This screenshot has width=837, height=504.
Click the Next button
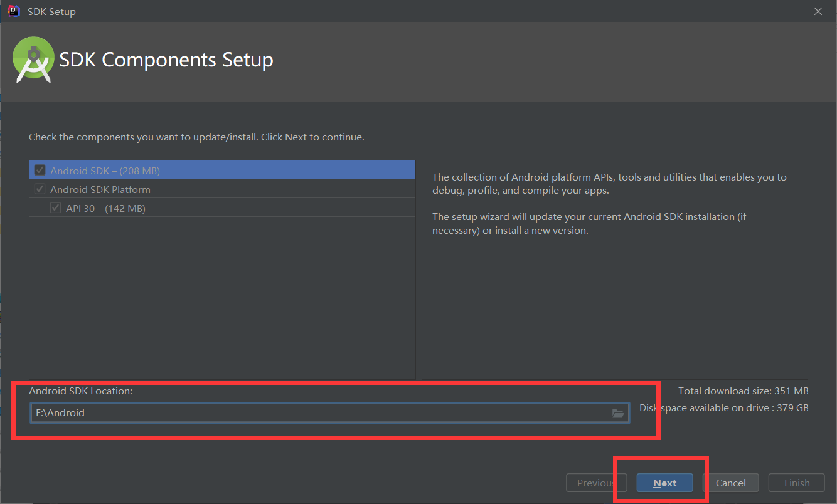coord(664,483)
